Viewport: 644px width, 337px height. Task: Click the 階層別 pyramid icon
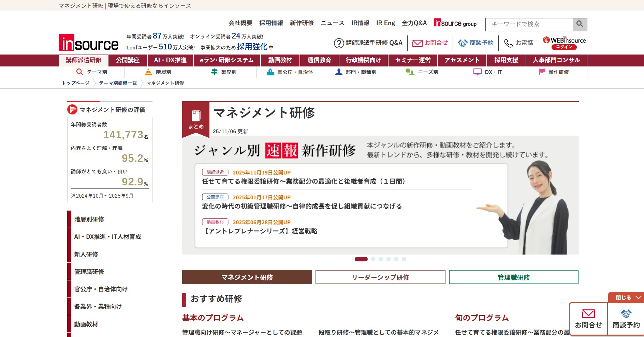click(148, 72)
